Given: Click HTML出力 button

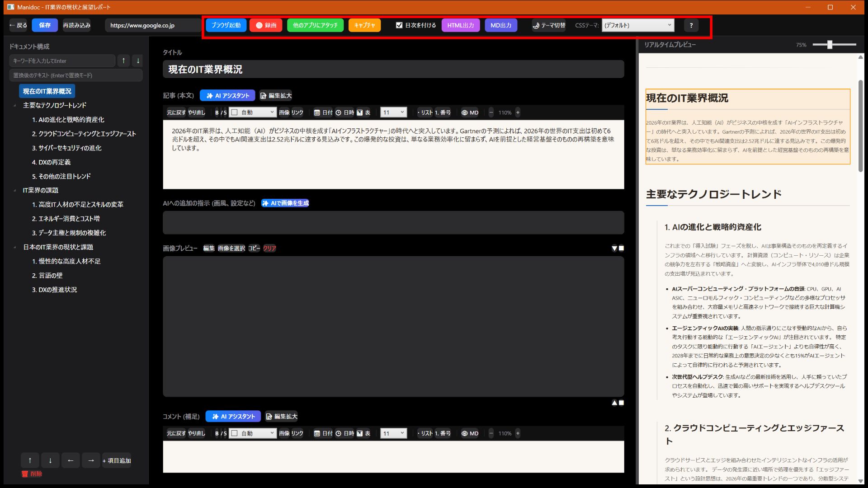Looking at the screenshot, I should (460, 25).
